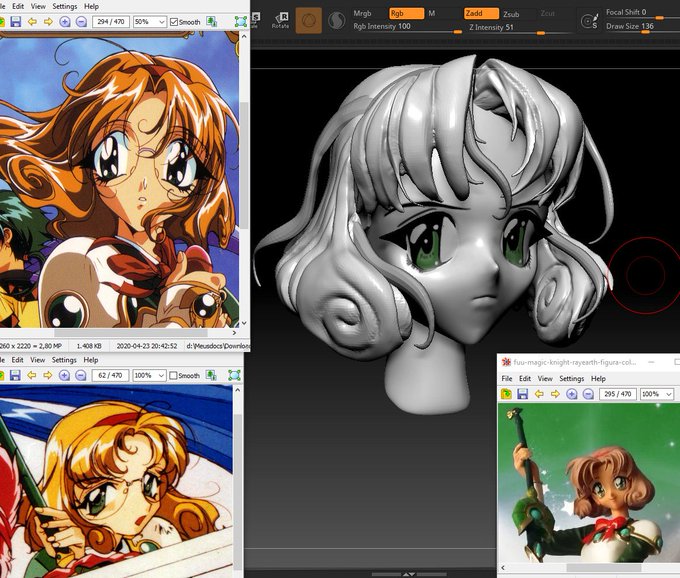Image resolution: width=680 pixels, height=578 pixels.
Task: Enable Zsub mode in ZBrush
Action: (511, 14)
